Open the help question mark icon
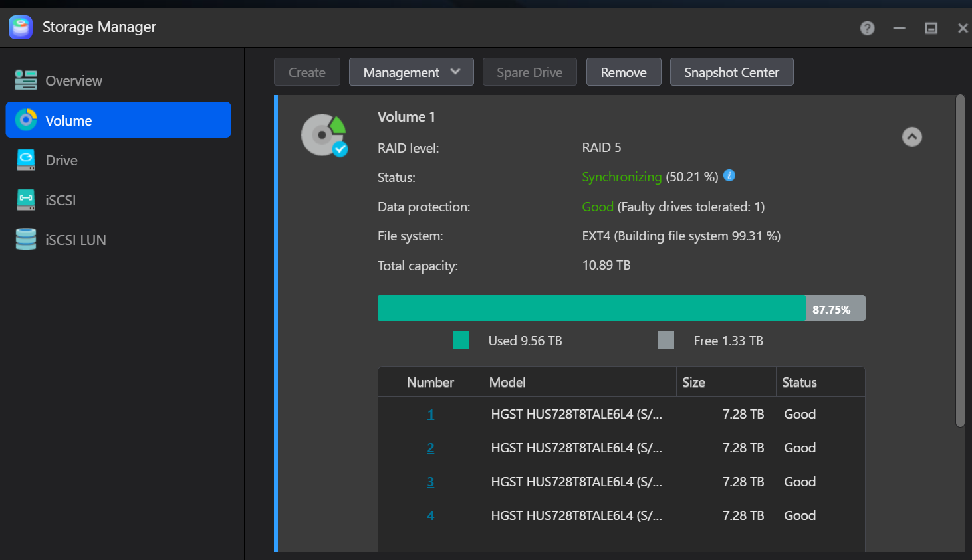Image resolution: width=972 pixels, height=560 pixels. pyautogui.click(x=867, y=28)
